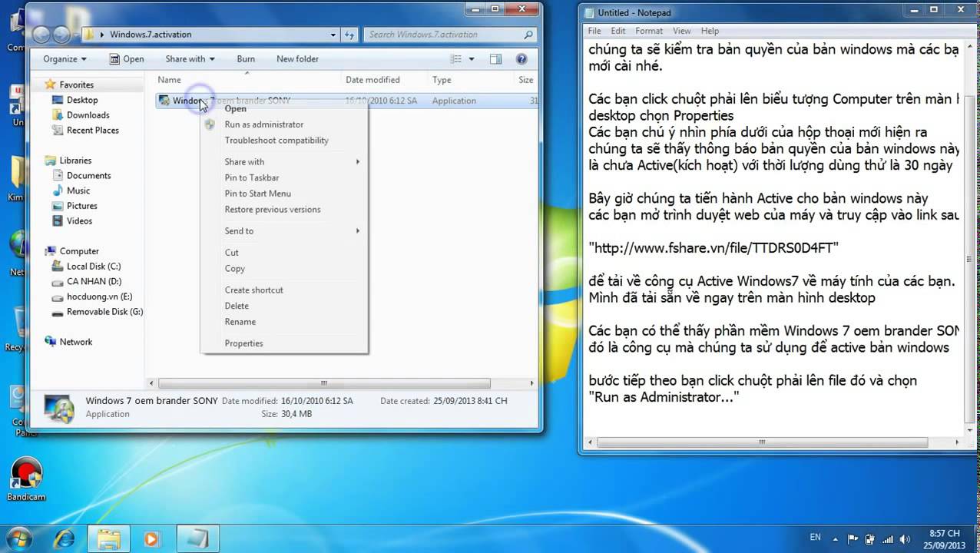Click the Notepad horizontal scrollbar thumb

(762, 442)
